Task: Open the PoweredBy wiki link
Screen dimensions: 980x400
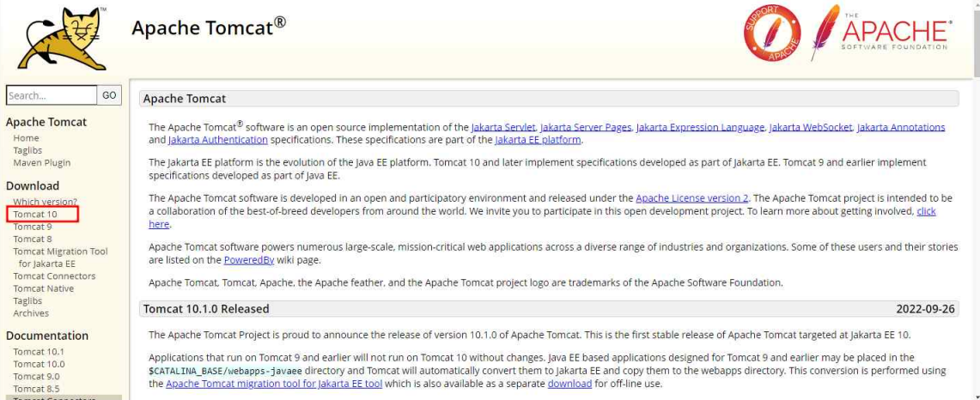Action: 248,260
